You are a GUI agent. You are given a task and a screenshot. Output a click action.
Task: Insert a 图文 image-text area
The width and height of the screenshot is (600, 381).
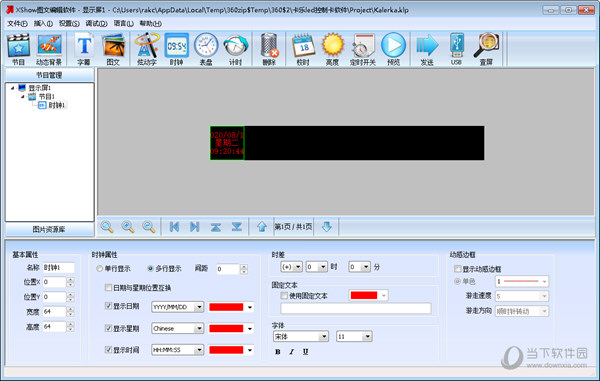pyautogui.click(x=113, y=49)
